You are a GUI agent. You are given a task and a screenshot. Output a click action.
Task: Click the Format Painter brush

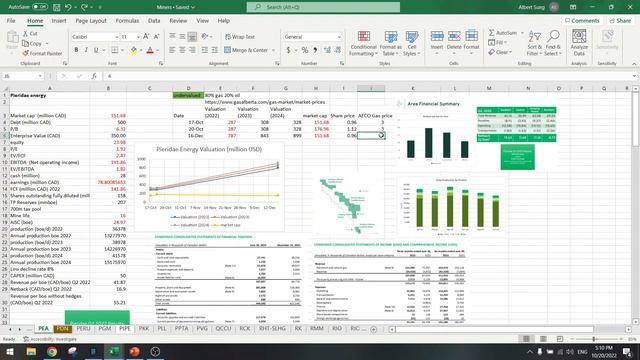(x=42, y=53)
